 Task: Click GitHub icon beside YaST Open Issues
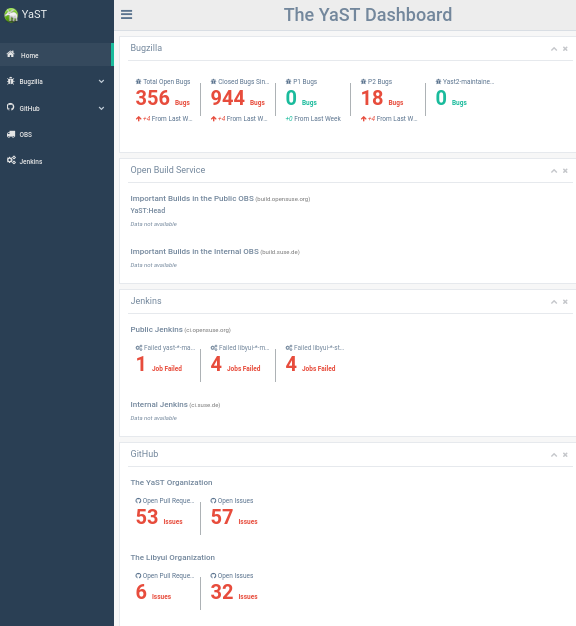click(x=213, y=501)
